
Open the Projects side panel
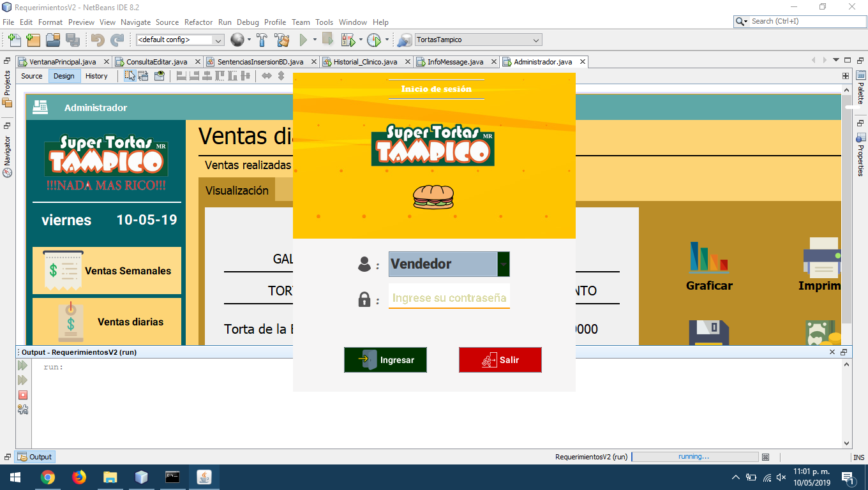pos(7,89)
